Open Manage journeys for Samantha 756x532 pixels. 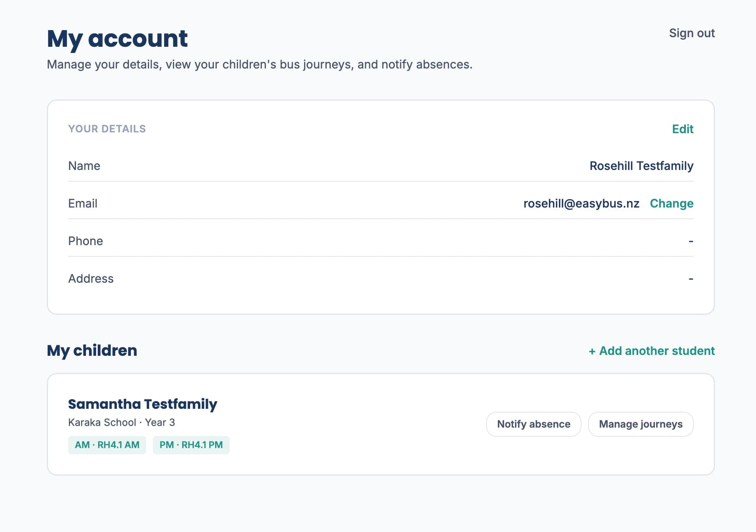coord(641,424)
